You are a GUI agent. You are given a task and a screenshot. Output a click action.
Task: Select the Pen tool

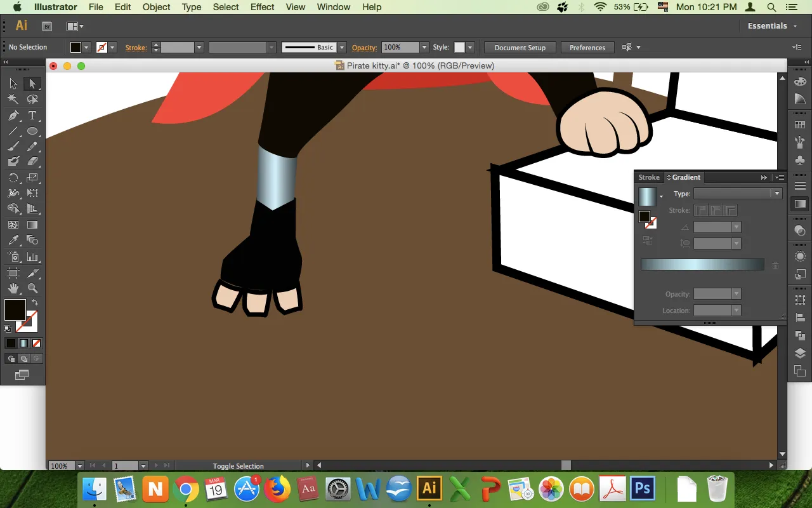tap(13, 116)
